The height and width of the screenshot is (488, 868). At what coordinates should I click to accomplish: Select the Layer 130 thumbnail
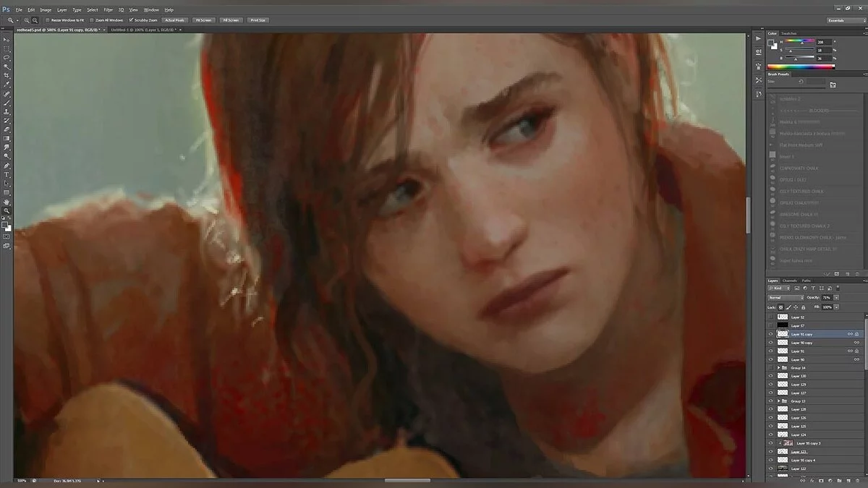[x=782, y=376]
